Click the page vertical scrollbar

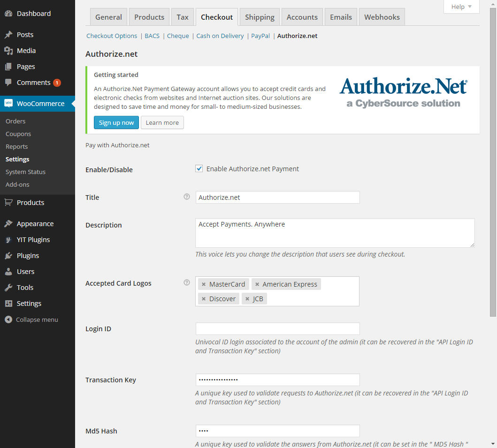pyautogui.click(x=493, y=188)
